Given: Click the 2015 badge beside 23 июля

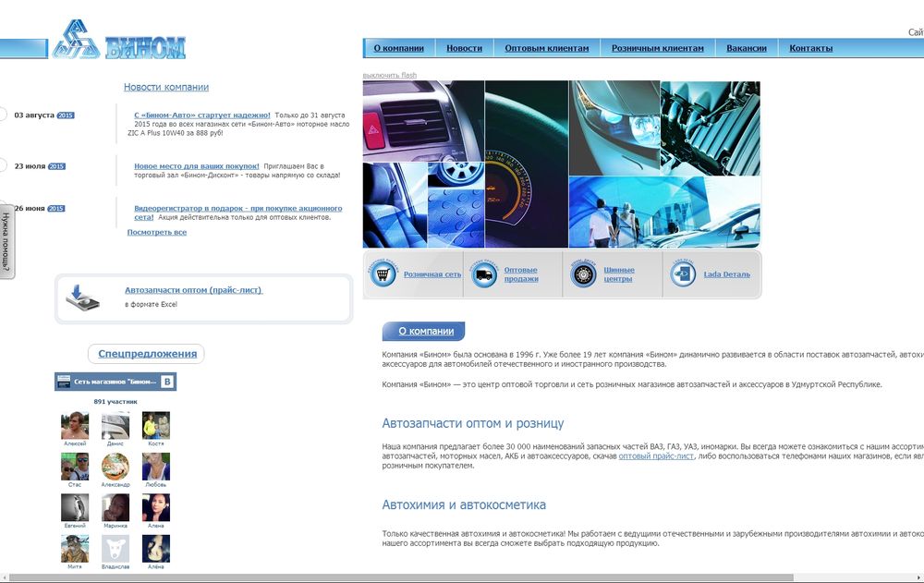Looking at the screenshot, I should pos(56,166).
